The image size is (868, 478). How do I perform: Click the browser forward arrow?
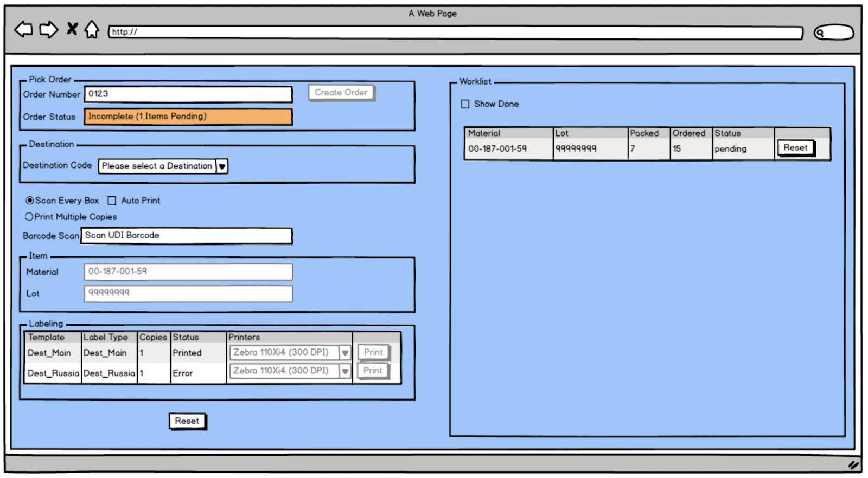point(49,29)
